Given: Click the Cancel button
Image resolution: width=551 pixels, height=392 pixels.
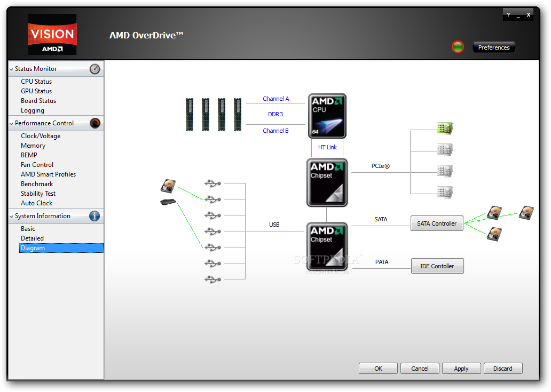Looking at the screenshot, I should (420, 369).
